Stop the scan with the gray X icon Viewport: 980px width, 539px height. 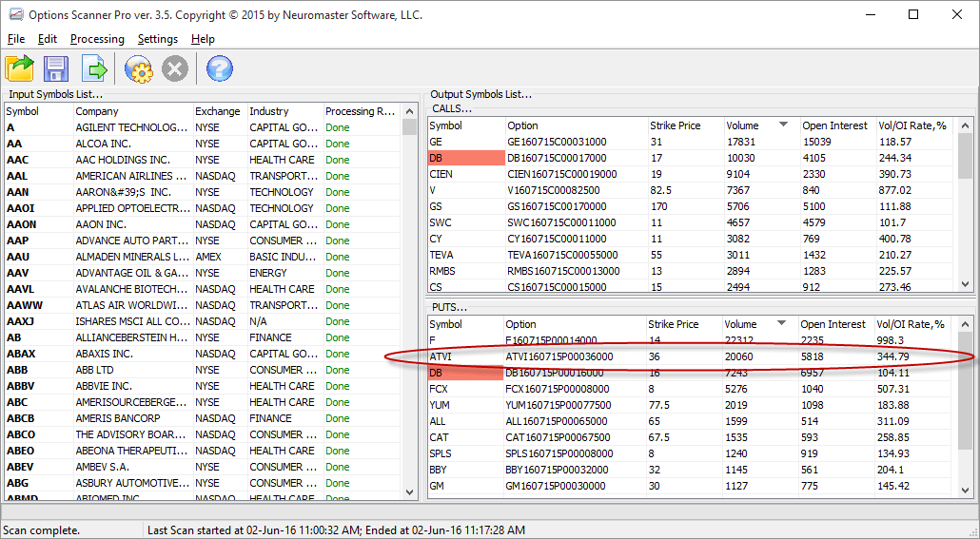(x=175, y=68)
